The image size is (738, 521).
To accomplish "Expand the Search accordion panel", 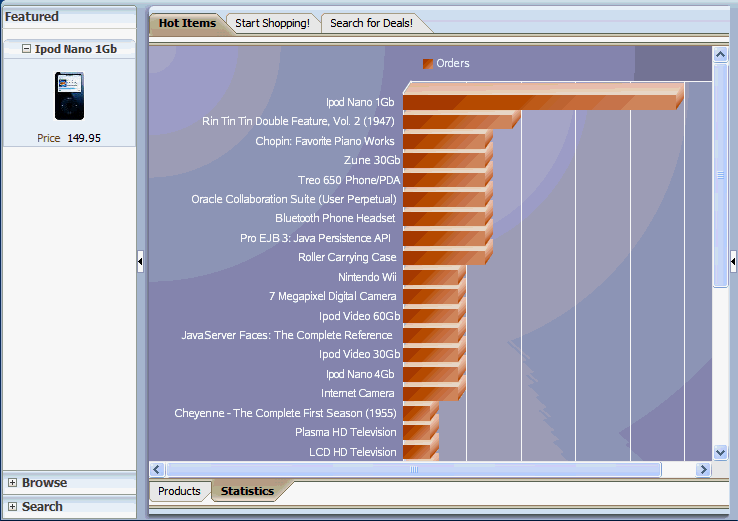I will coord(13,506).
